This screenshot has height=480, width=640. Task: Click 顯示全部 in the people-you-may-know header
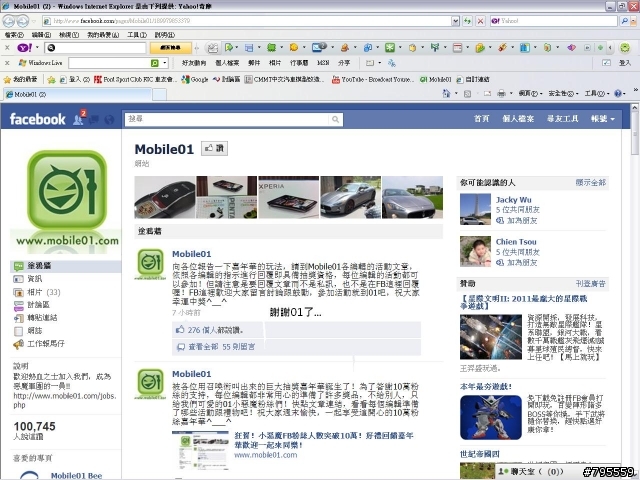(x=591, y=182)
